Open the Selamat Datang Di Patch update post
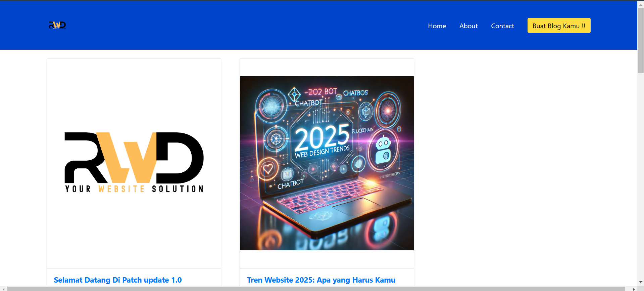 (x=118, y=280)
